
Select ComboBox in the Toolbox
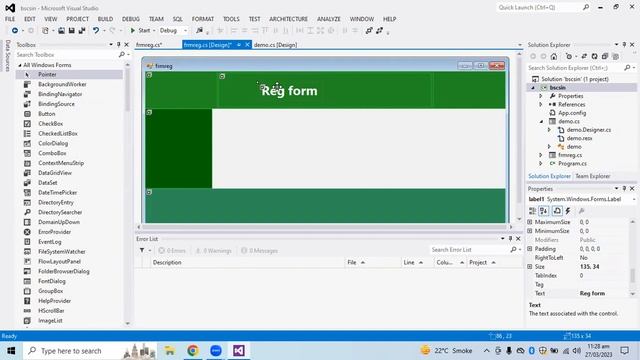52,153
